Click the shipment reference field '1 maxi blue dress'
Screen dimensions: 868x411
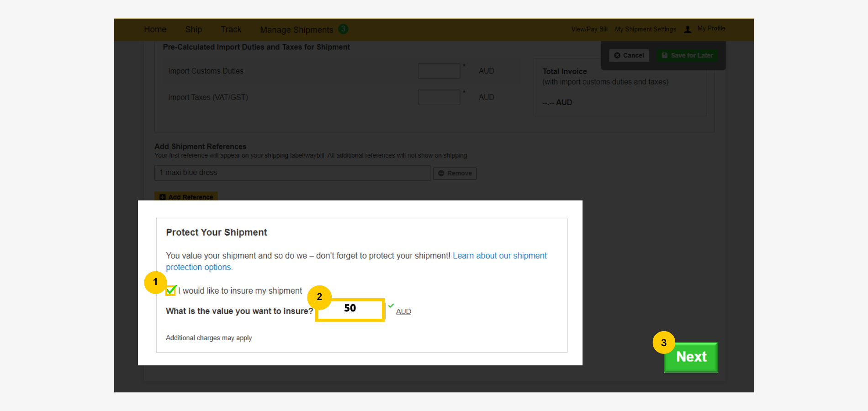click(293, 173)
